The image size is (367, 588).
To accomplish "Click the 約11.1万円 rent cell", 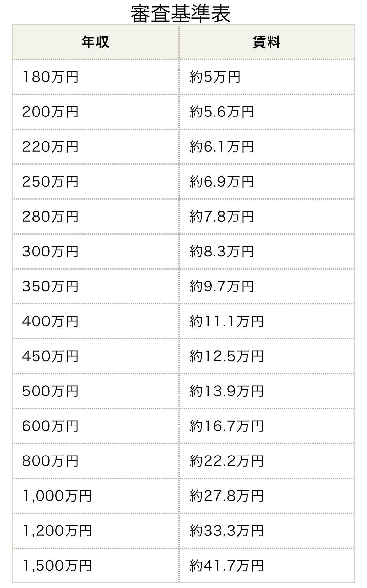I will coord(226,321).
